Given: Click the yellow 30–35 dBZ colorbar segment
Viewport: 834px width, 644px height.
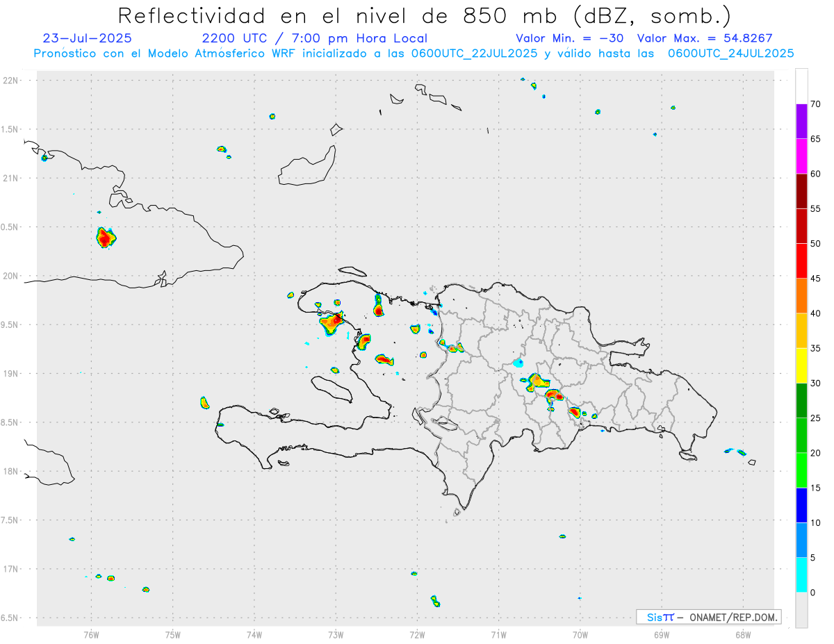Looking at the screenshot, I should (x=801, y=365).
